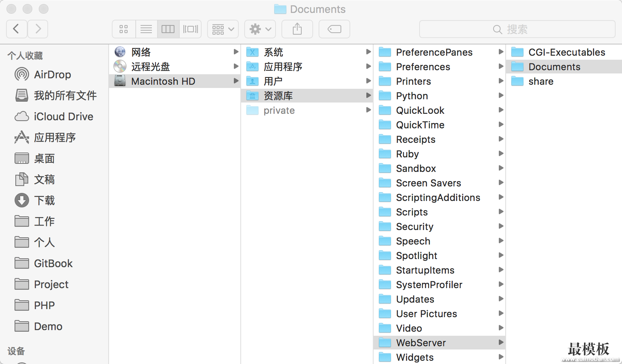Select the private folder
Viewport: 622px width, 364px height.
coord(307,110)
